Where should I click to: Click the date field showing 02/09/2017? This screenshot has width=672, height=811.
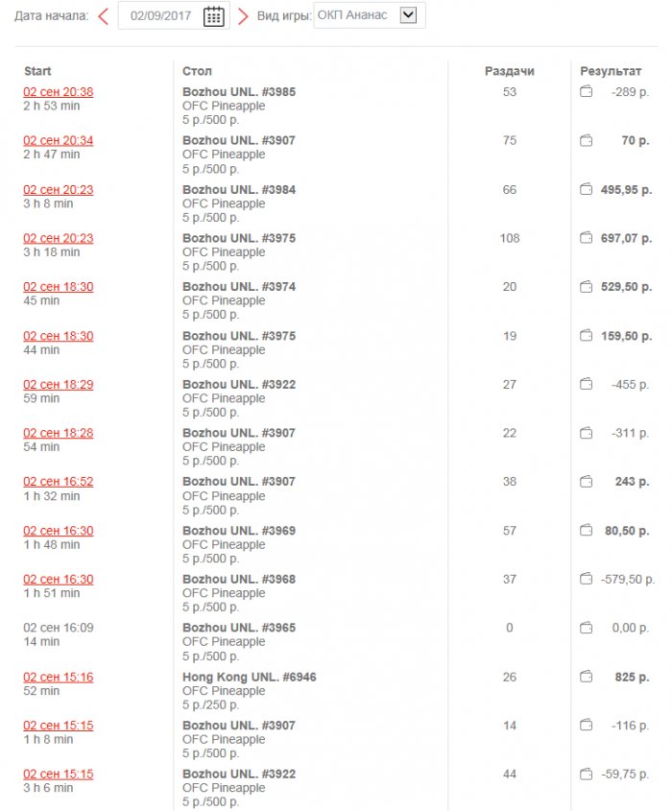click(160, 15)
